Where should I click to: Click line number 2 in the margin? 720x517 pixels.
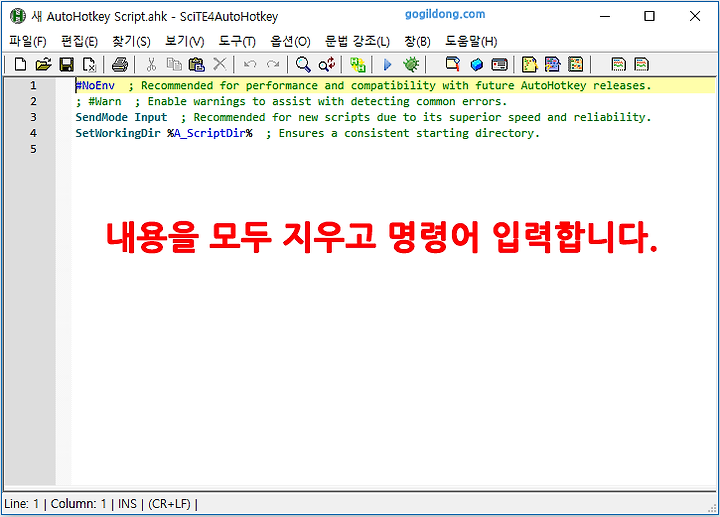[x=33, y=101]
